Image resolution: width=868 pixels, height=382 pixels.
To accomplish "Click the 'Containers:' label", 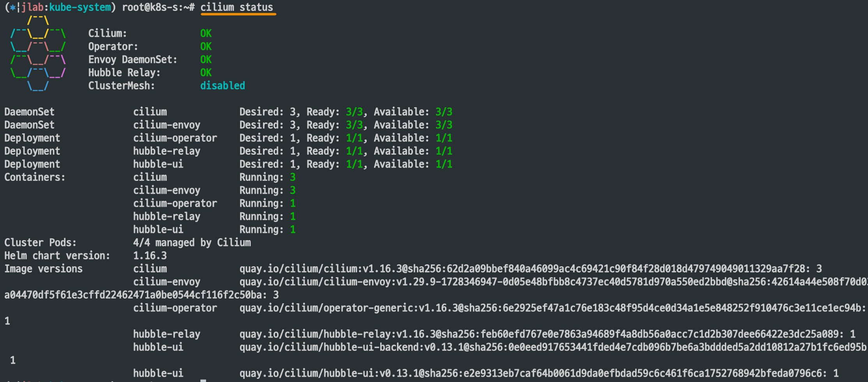I will (35, 177).
